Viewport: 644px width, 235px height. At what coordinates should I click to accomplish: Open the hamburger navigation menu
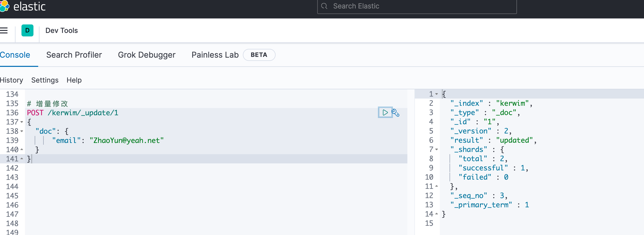point(4,30)
